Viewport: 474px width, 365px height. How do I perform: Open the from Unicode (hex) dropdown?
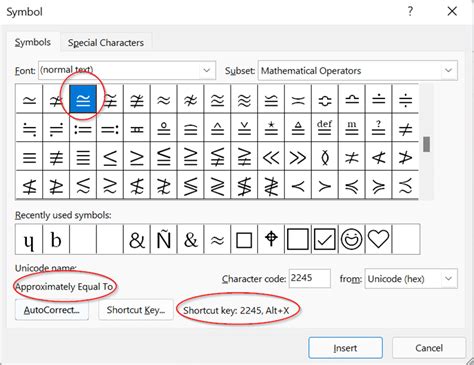click(x=411, y=279)
